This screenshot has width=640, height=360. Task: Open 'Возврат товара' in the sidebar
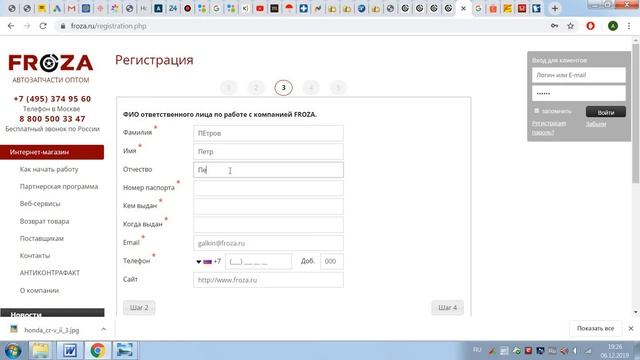pos(44,221)
